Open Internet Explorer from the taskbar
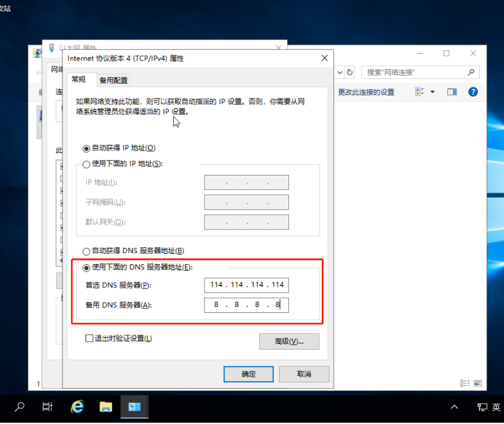This screenshot has height=424, width=504. tap(77, 407)
